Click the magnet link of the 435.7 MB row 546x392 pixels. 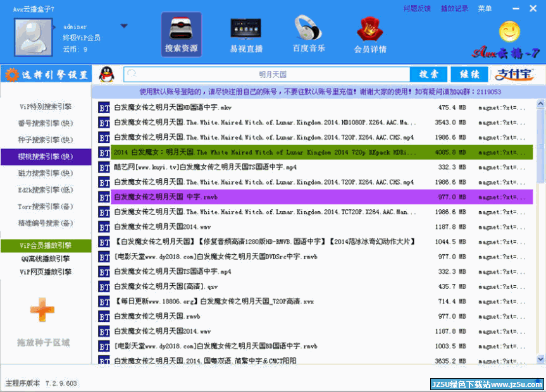coord(502,287)
